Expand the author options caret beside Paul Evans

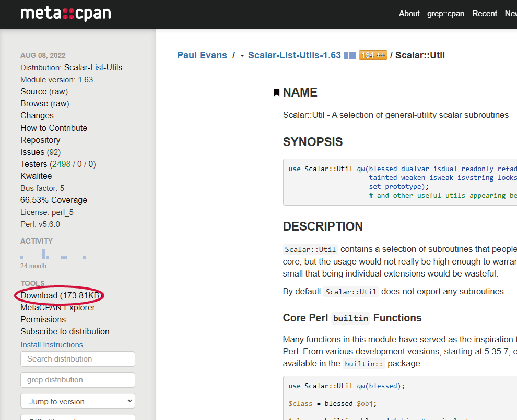pyautogui.click(x=241, y=55)
